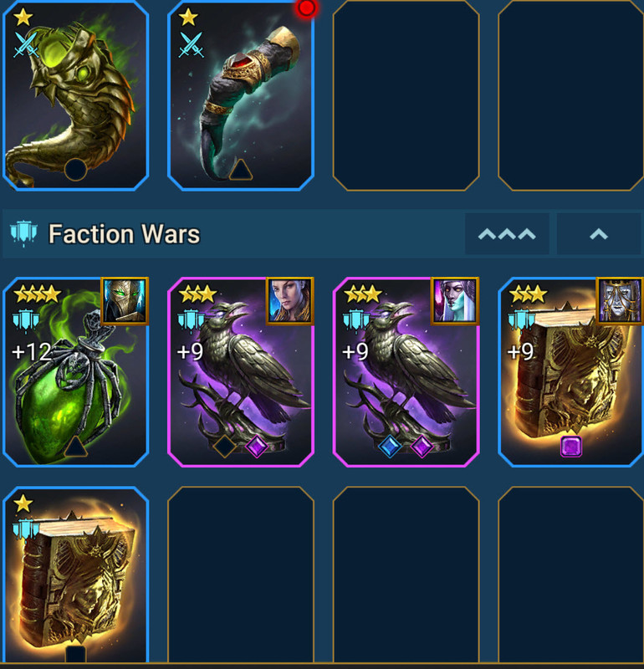
Task: Select the Faction Wars section header
Action: point(322,234)
